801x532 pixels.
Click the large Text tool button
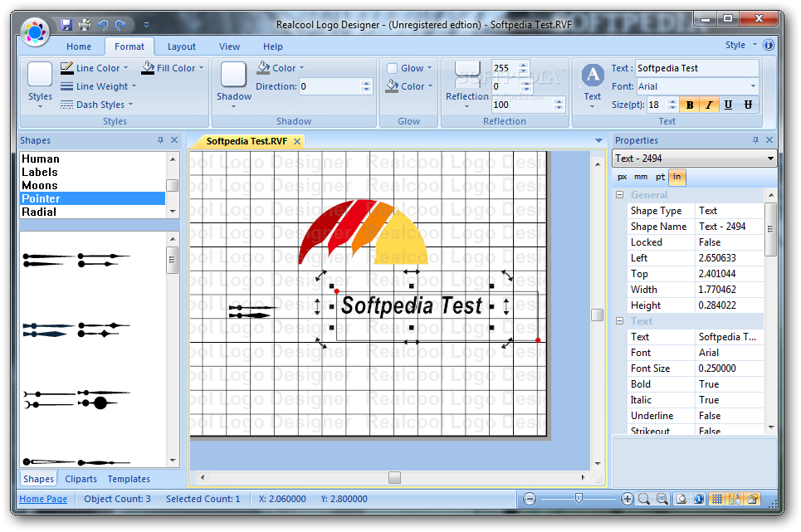pos(593,85)
